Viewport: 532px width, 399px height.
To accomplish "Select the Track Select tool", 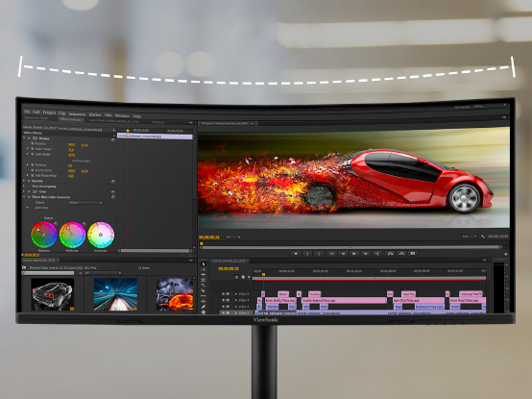I will pos(204,269).
